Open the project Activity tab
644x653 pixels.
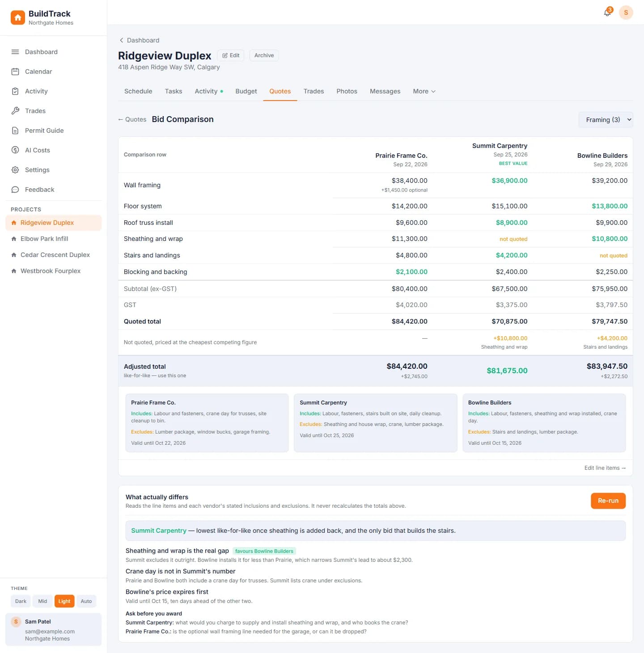209,91
